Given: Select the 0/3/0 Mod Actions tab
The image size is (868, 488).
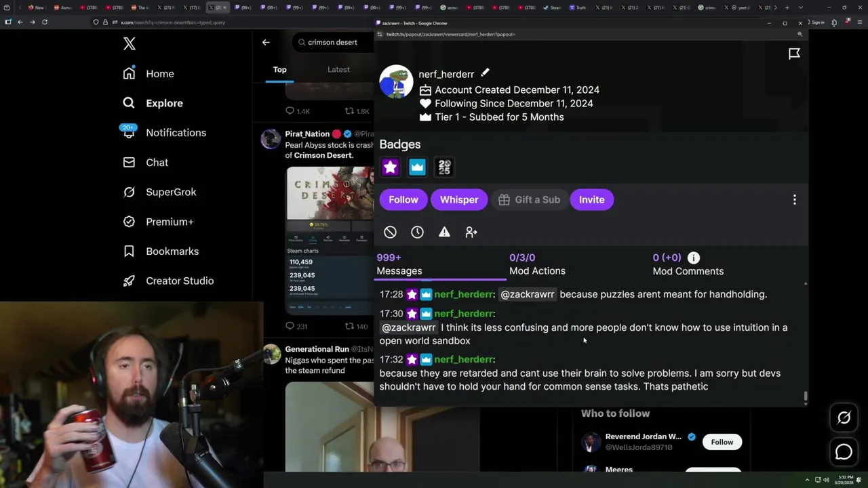Looking at the screenshot, I should tap(537, 264).
